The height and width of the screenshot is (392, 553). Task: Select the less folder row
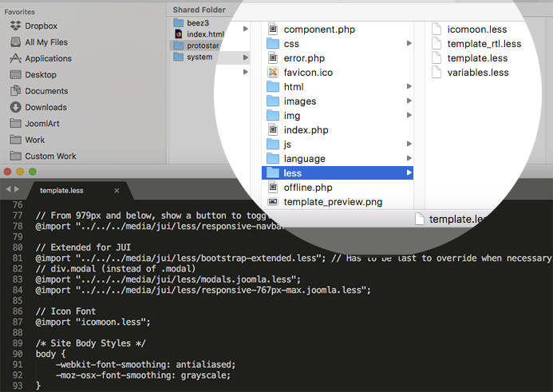point(335,172)
